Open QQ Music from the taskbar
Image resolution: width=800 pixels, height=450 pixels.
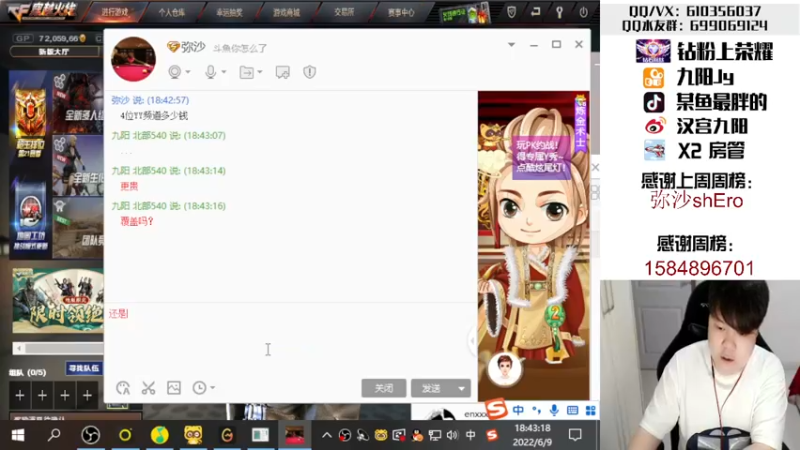(x=159, y=435)
